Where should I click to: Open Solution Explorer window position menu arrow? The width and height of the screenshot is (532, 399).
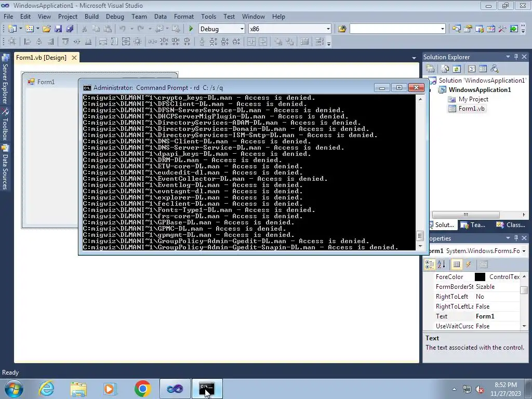click(508, 57)
